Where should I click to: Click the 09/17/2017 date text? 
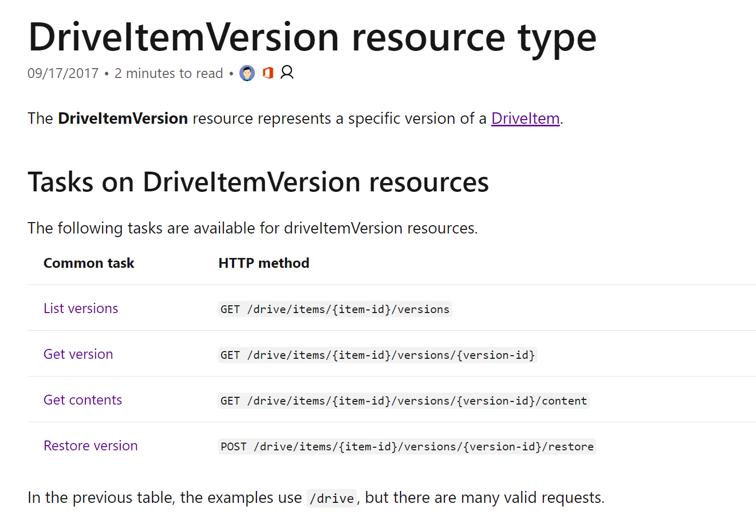pos(63,73)
